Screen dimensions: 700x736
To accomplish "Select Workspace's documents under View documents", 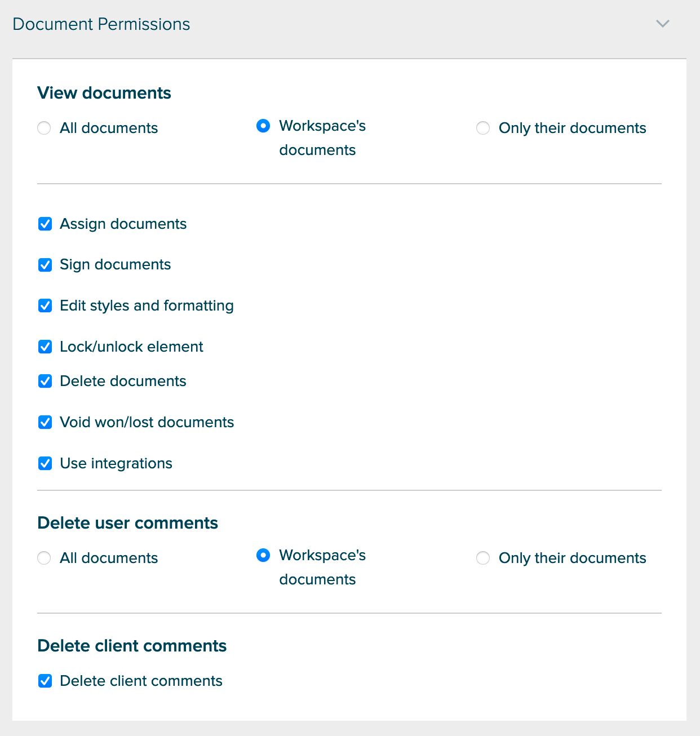I will coord(263,126).
